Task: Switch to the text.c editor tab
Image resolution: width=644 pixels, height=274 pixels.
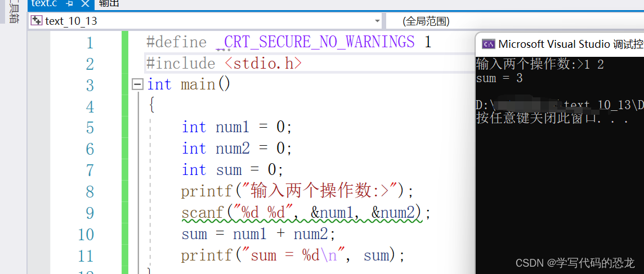Action: click(44, 4)
